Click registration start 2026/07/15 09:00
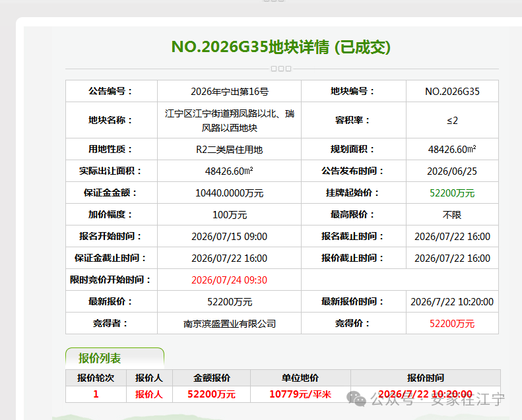 pyautogui.click(x=230, y=237)
